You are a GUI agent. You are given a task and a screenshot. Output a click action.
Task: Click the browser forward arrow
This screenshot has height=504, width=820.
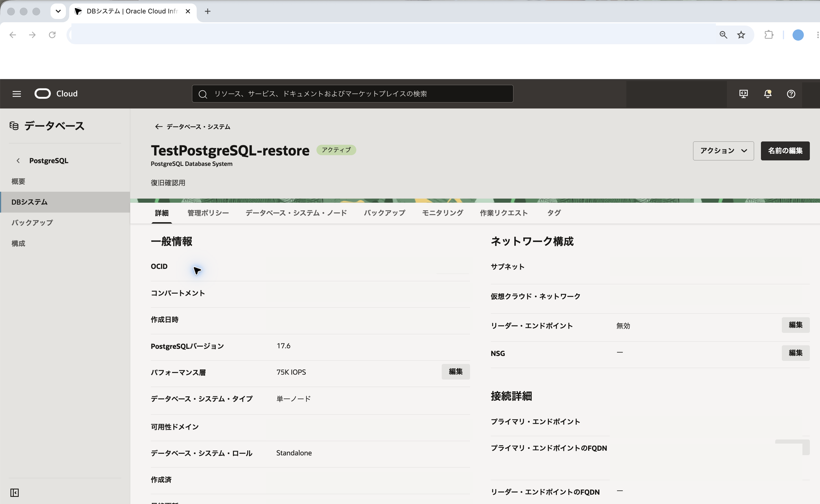(32, 35)
